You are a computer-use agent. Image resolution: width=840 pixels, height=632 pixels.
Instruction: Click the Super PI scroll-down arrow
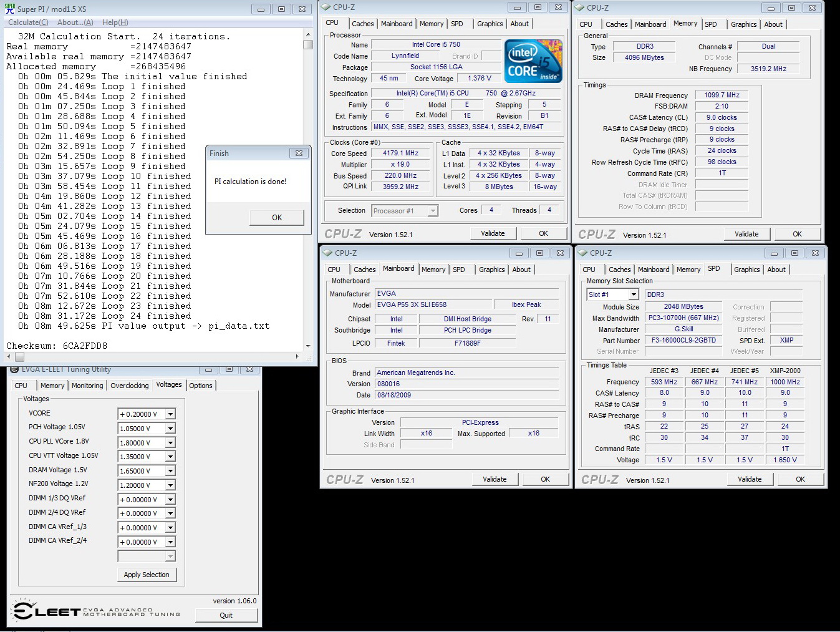click(x=308, y=346)
